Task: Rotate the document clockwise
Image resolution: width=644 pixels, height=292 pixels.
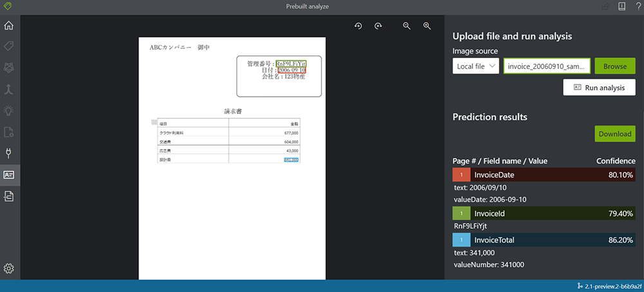Action: 379,26
